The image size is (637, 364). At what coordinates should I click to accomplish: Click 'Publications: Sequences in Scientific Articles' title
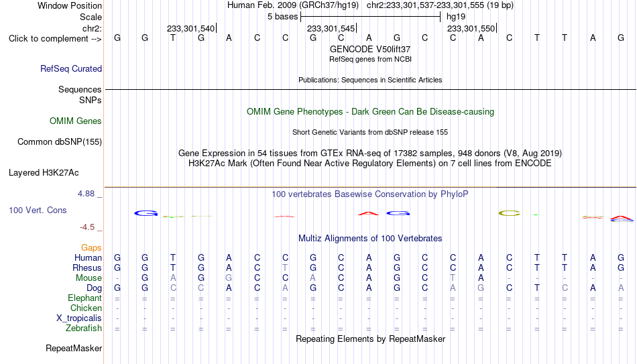(x=370, y=80)
